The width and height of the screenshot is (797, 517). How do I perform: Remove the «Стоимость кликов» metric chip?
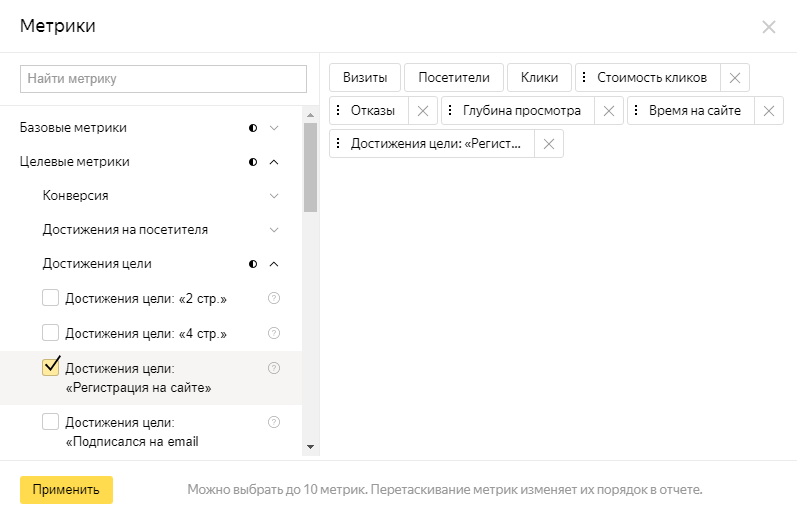pyautogui.click(x=734, y=78)
